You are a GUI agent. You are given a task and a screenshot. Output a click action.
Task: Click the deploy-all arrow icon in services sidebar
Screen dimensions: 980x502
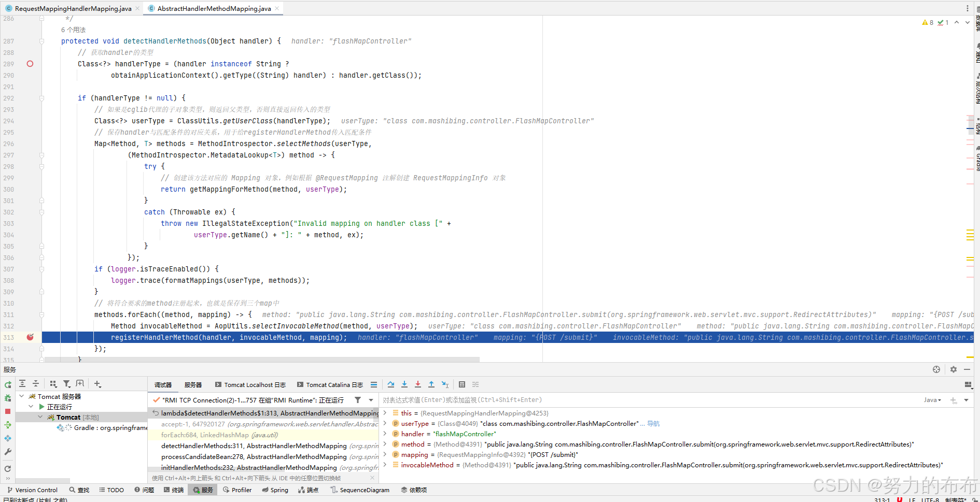[8, 425]
